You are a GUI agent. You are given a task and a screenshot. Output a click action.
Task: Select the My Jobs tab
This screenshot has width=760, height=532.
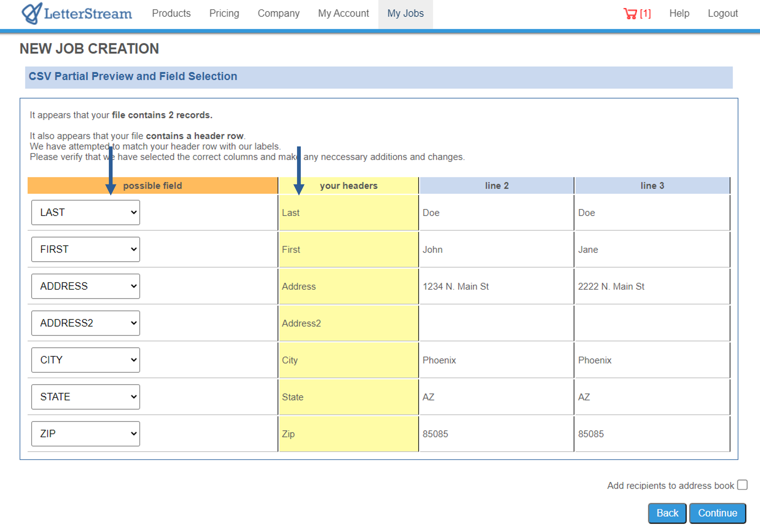(406, 13)
